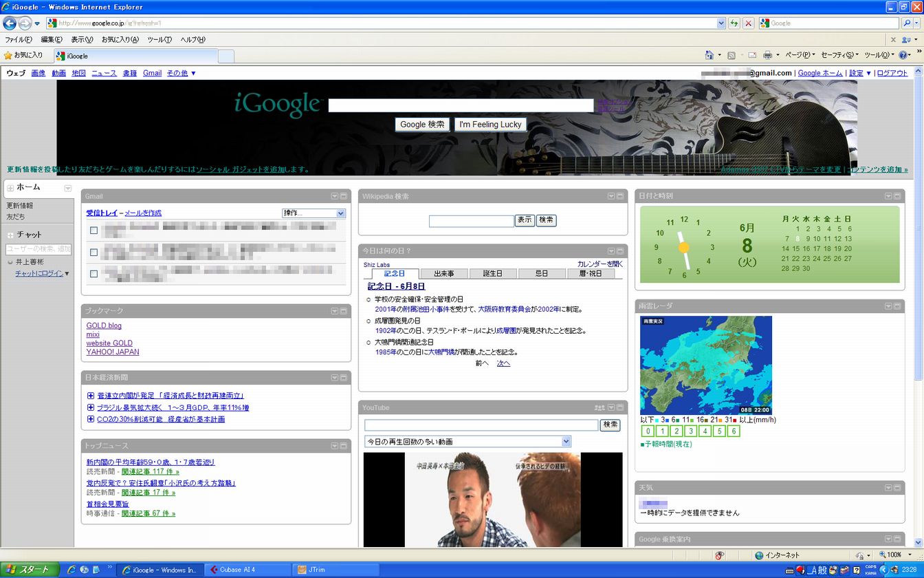924x578 pixels.
Task: Click the Wikipedia search text field
Action: click(x=471, y=221)
